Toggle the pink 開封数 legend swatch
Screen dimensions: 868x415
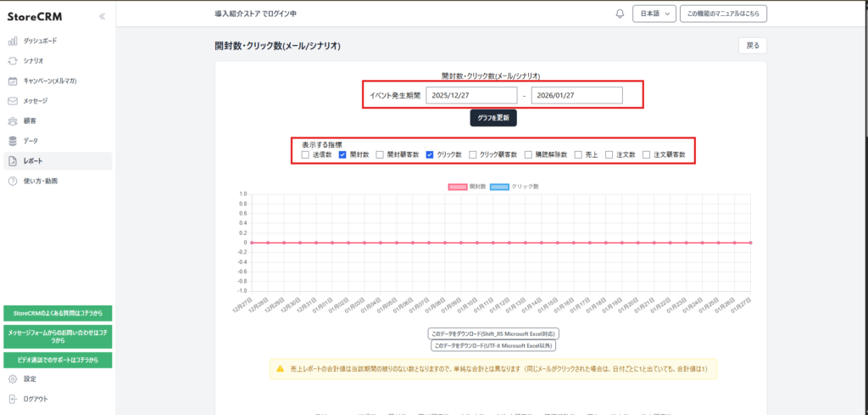coord(456,186)
